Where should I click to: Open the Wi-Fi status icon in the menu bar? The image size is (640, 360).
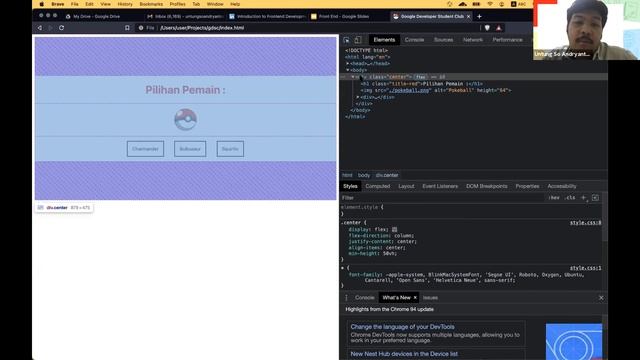pyautogui.click(x=490, y=4)
